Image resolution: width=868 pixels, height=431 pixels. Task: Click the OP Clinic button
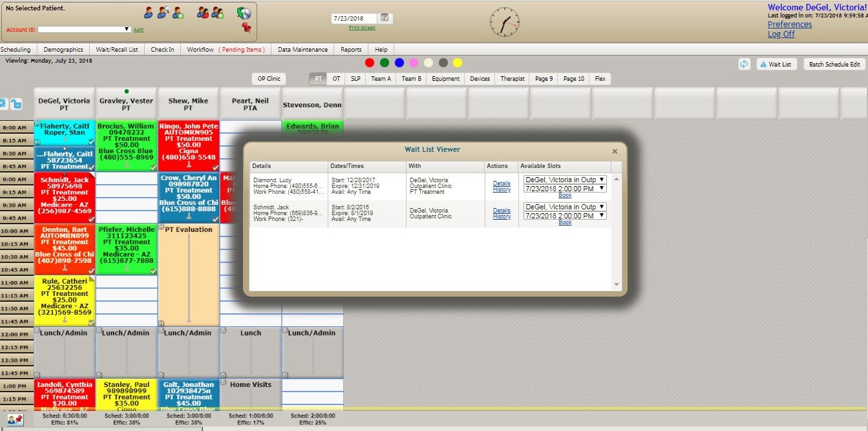(x=269, y=79)
